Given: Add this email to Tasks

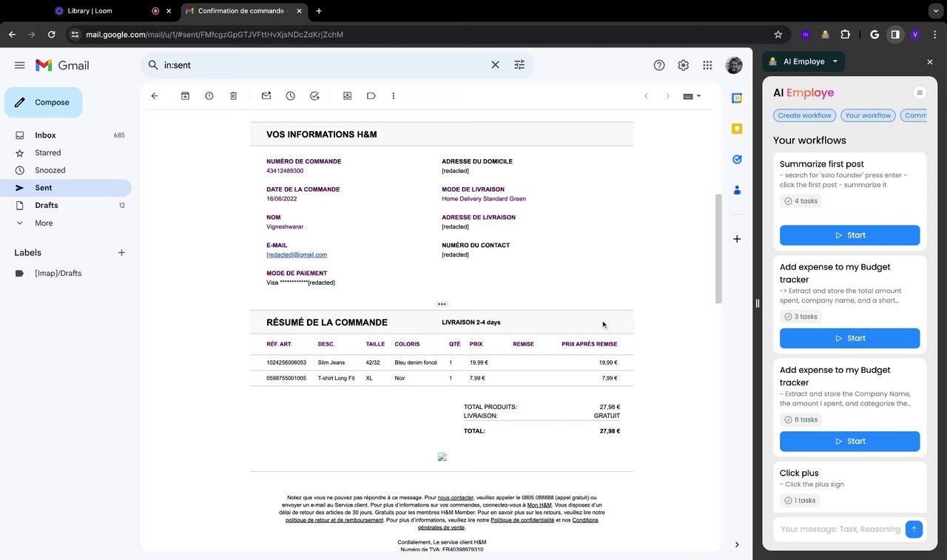Looking at the screenshot, I should click(x=314, y=95).
